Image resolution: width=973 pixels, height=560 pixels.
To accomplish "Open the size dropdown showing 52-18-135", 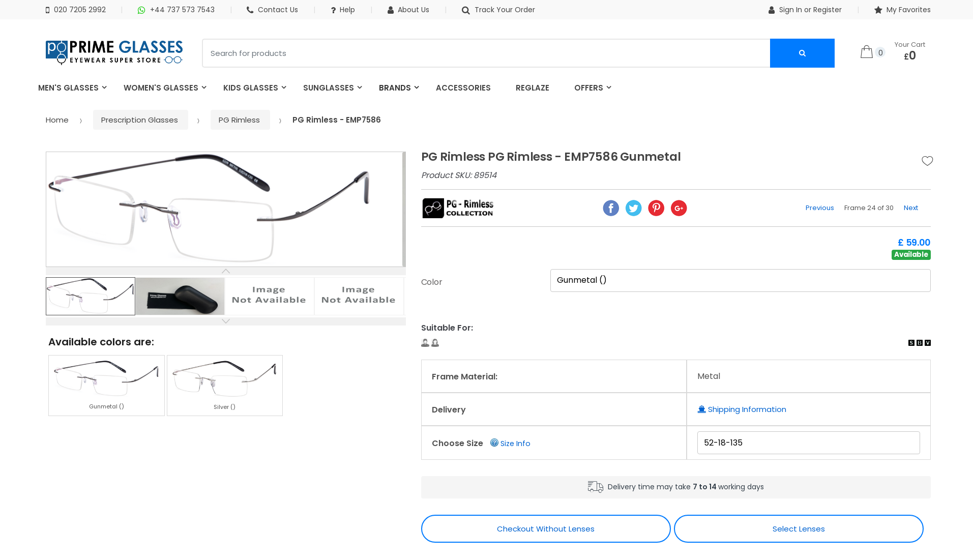I will tap(808, 443).
